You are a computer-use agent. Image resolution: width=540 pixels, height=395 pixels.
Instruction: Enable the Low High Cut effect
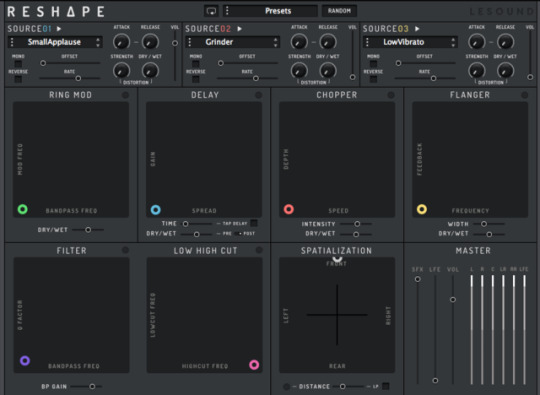[x=259, y=250]
